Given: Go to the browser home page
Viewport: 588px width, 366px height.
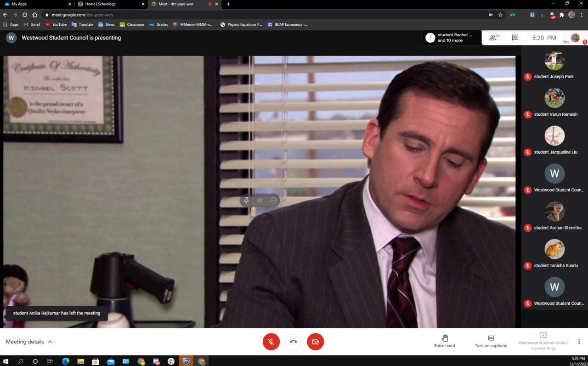Looking at the screenshot, I should pyautogui.click(x=34, y=15).
